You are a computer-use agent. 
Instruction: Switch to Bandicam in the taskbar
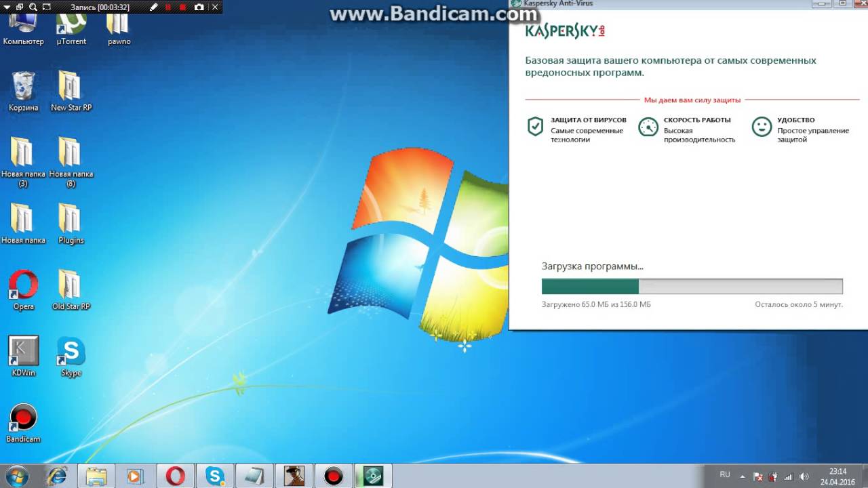334,476
